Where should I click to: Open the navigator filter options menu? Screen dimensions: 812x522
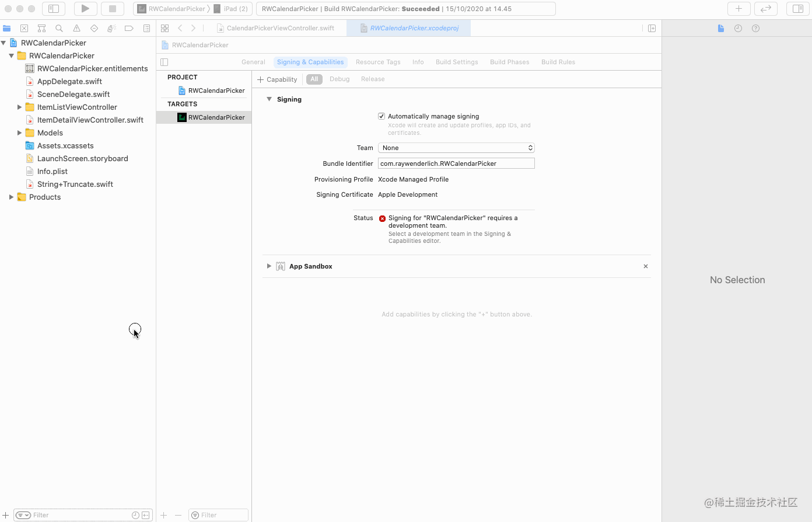point(23,515)
